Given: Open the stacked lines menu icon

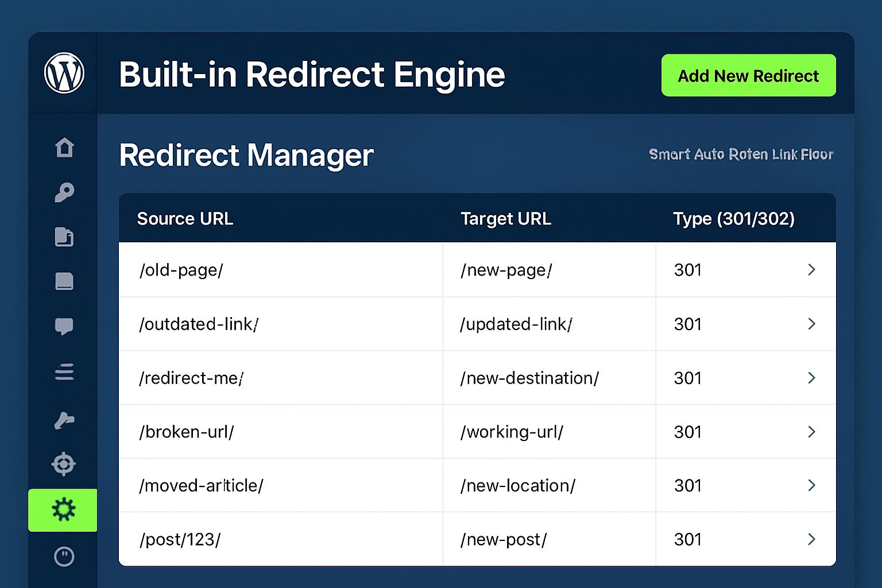Looking at the screenshot, I should point(64,372).
